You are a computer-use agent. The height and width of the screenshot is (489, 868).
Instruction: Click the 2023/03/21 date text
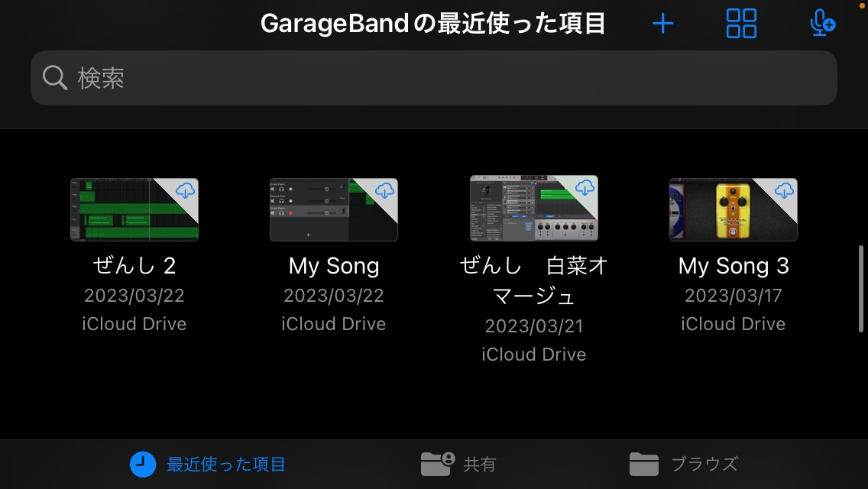533,326
